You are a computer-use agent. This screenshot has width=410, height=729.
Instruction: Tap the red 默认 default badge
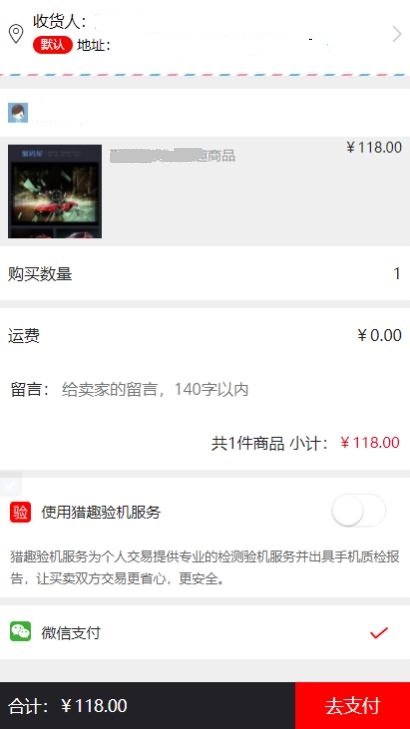[x=53, y=45]
